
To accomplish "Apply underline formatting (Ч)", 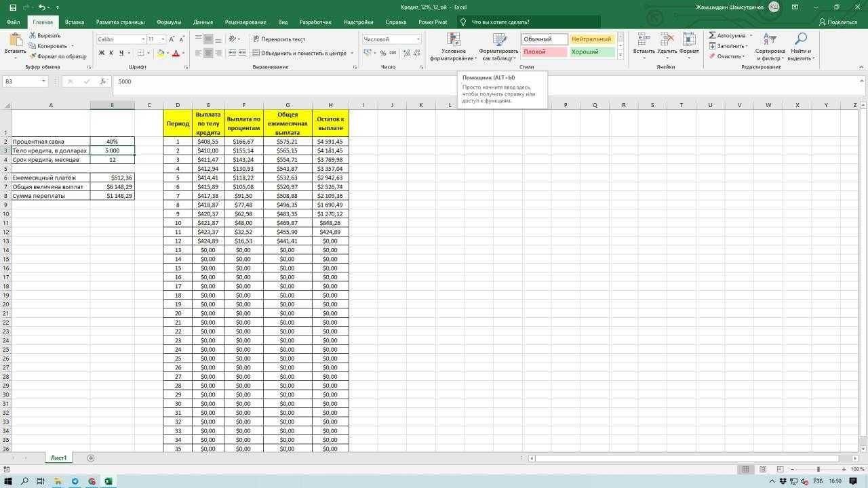I will (x=121, y=53).
